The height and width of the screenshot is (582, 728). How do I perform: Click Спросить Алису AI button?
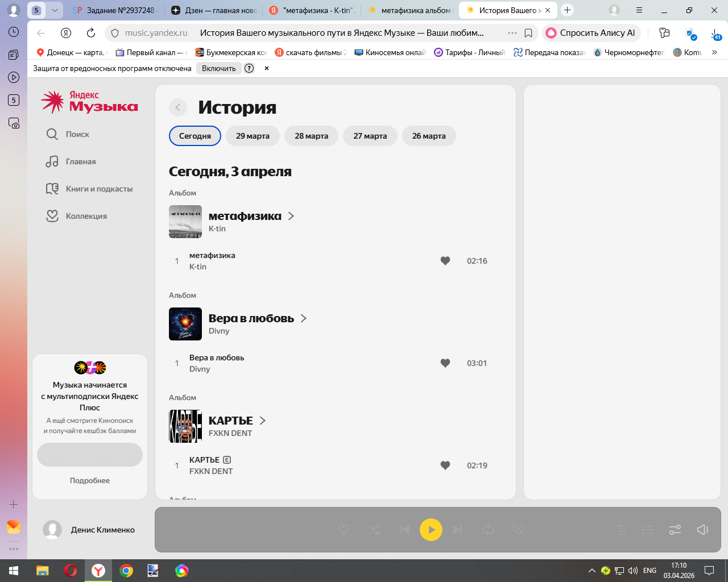tap(591, 33)
